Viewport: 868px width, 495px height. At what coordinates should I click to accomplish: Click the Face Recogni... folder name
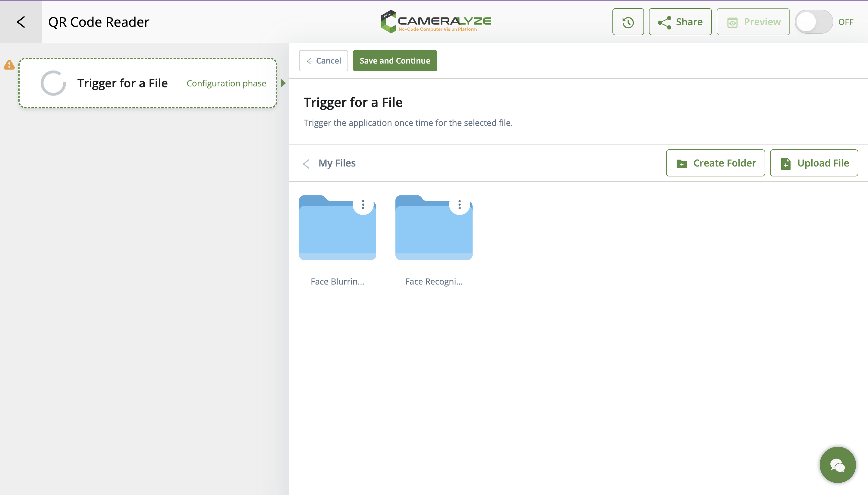[434, 282]
